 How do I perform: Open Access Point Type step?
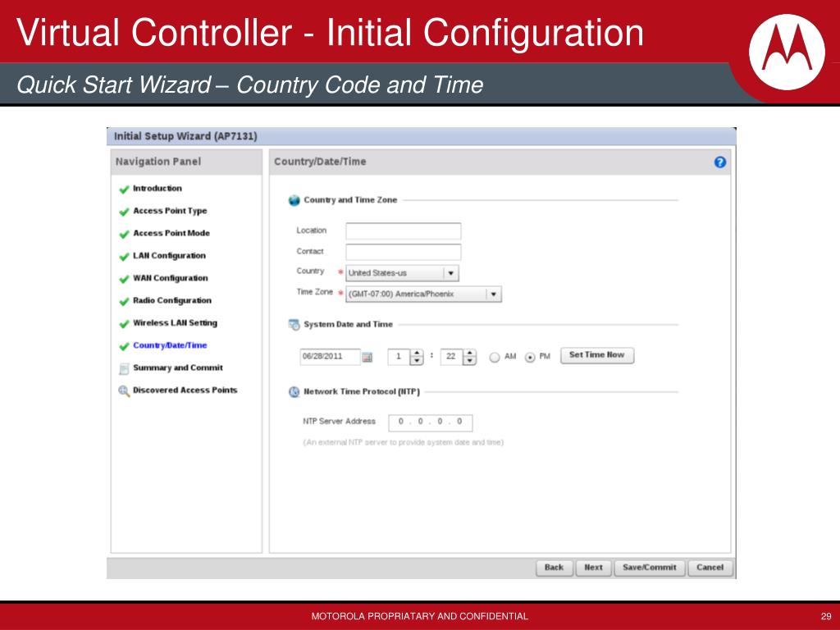(x=170, y=211)
